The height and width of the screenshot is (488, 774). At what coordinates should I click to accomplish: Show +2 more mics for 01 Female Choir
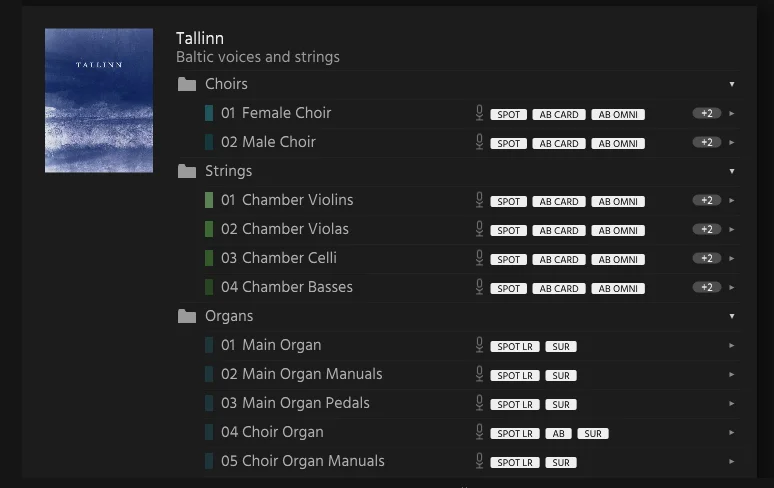[x=707, y=113]
